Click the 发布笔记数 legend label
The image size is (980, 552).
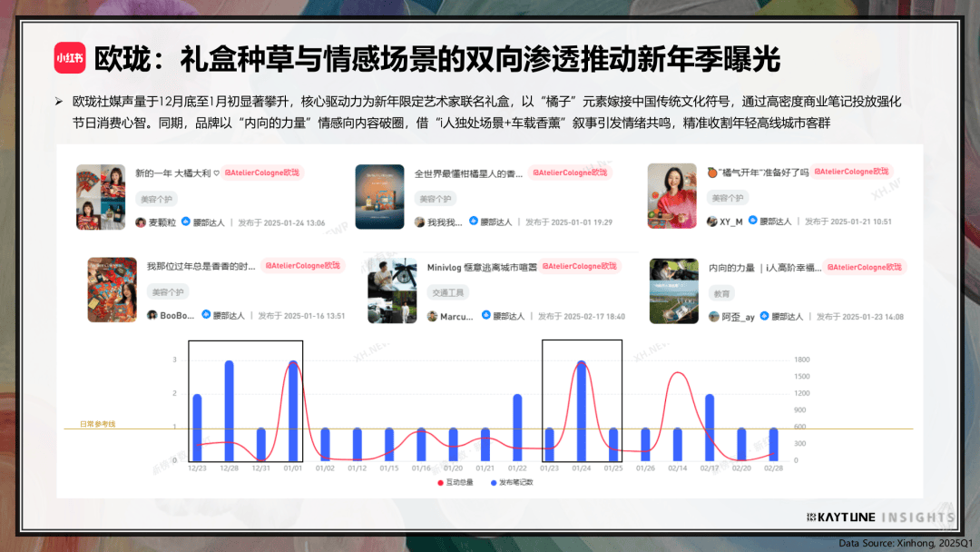516,483
